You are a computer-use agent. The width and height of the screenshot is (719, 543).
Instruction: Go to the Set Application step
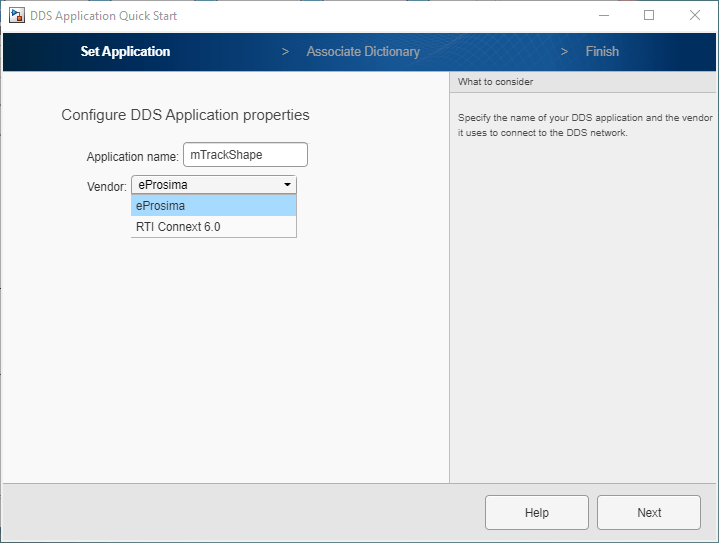point(125,52)
